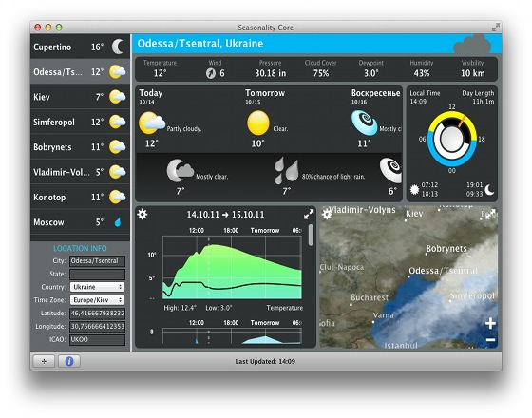This screenshot has width=532, height=418.
Task: Click the Bucharest label on the map
Action: (370, 297)
